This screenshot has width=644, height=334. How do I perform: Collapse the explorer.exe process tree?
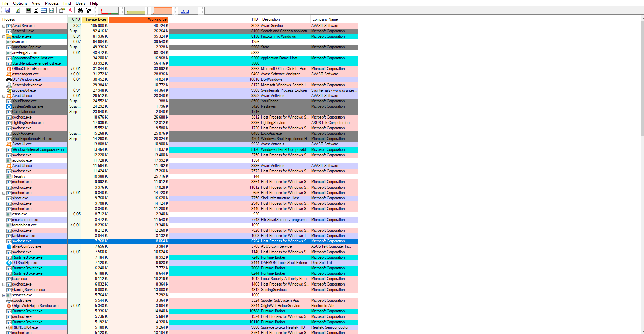[x=4, y=37]
